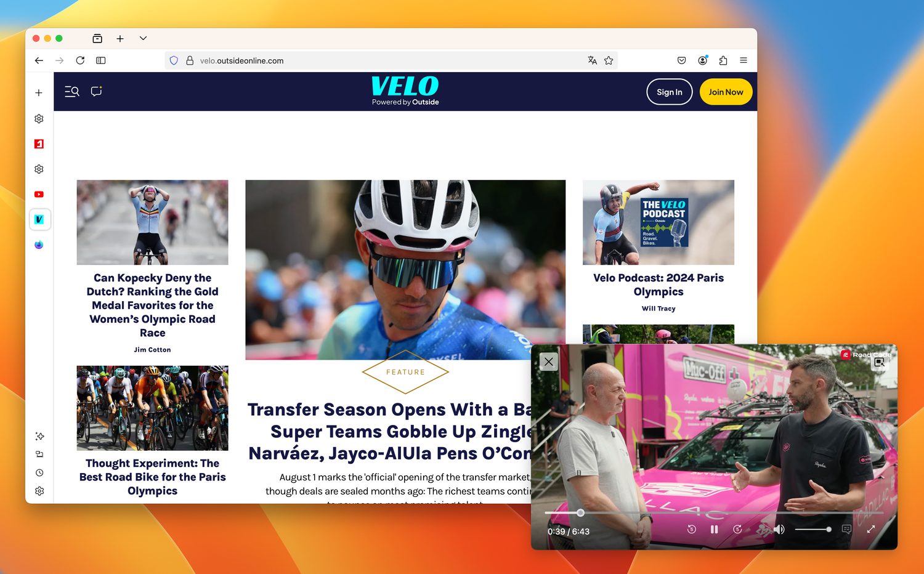Bookmark this page with the star icon

click(x=609, y=60)
